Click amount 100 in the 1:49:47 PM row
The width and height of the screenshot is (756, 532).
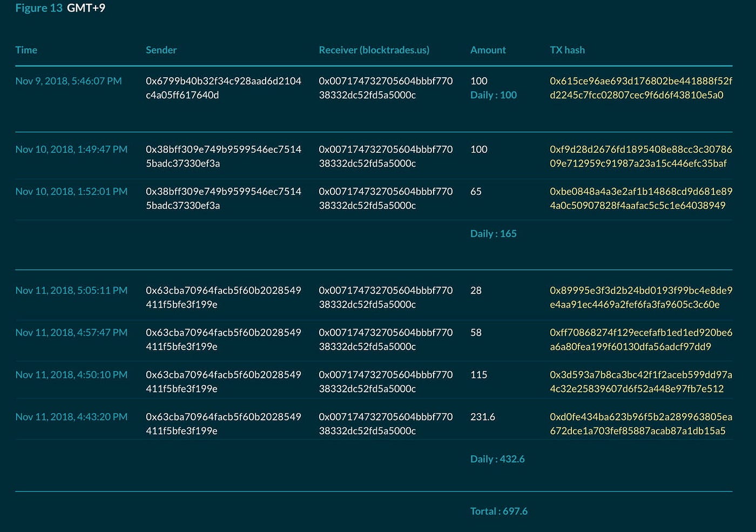tap(478, 149)
